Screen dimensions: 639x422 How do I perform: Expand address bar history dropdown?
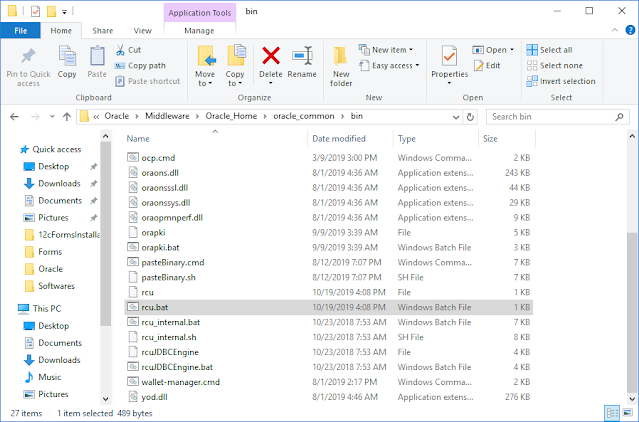pyautogui.click(x=456, y=117)
